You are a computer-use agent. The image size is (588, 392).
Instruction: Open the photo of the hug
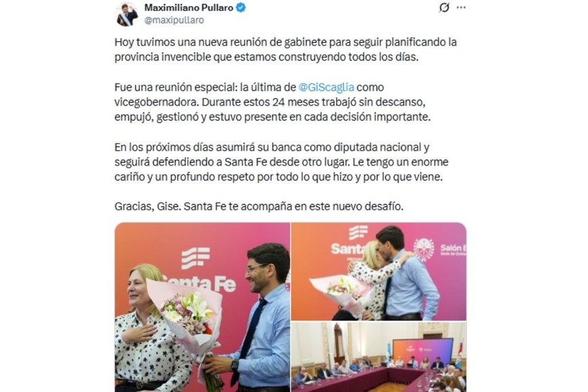coord(378,272)
